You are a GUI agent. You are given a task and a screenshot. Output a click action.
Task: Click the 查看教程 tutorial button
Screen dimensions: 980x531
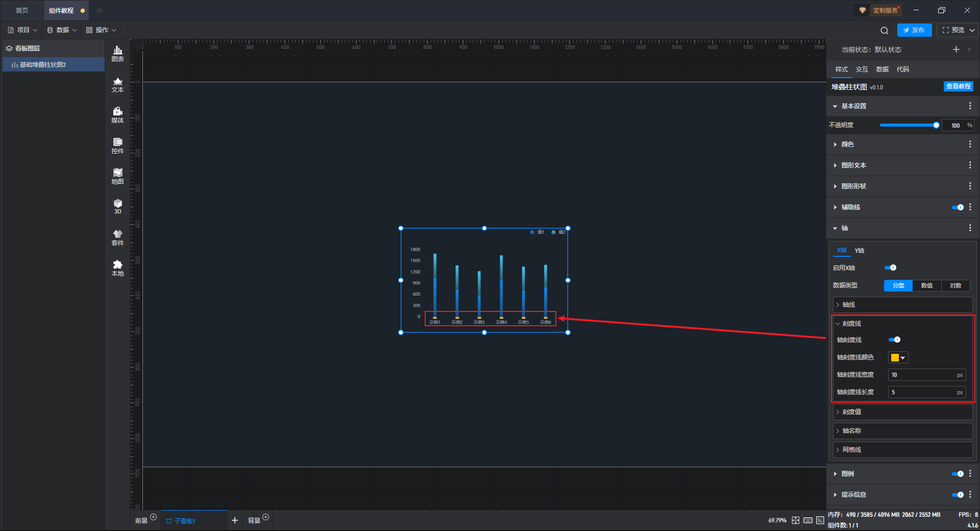958,86
